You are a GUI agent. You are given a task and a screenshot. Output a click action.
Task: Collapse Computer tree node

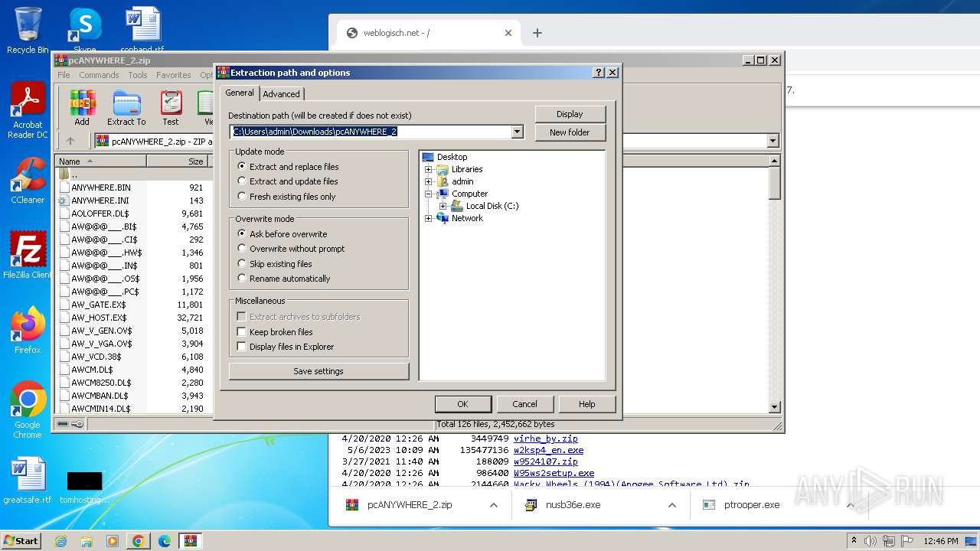[x=428, y=194]
